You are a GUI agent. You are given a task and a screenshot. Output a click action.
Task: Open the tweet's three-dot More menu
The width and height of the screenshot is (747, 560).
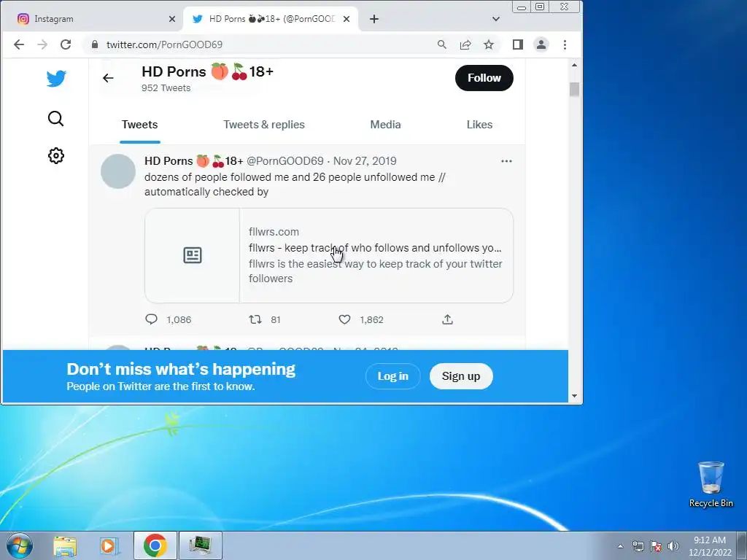point(506,161)
